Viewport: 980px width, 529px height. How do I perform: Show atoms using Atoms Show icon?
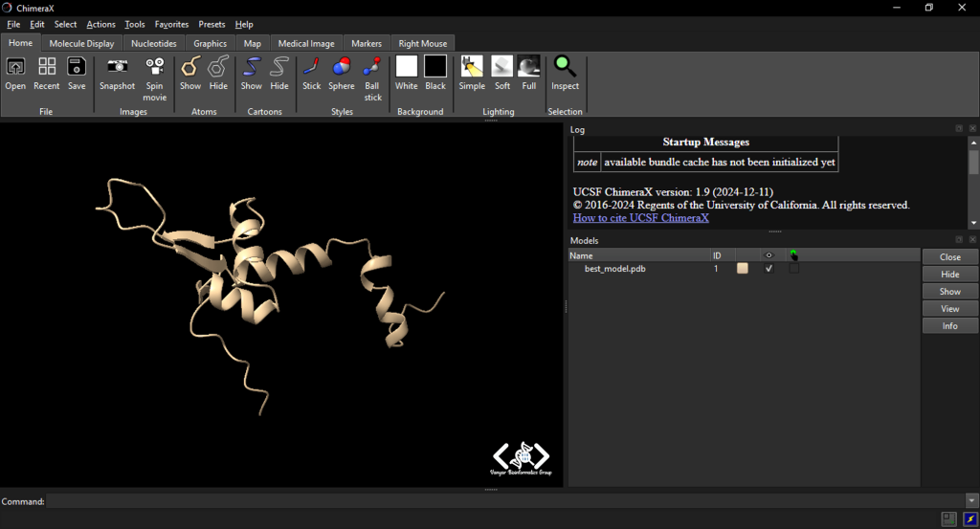(x=190, y=73)
